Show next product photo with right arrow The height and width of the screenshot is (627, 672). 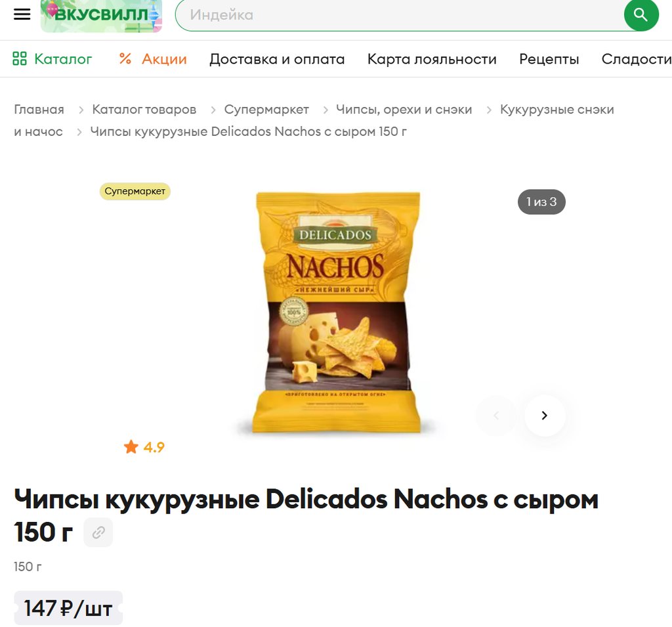(x=544, y=415)
